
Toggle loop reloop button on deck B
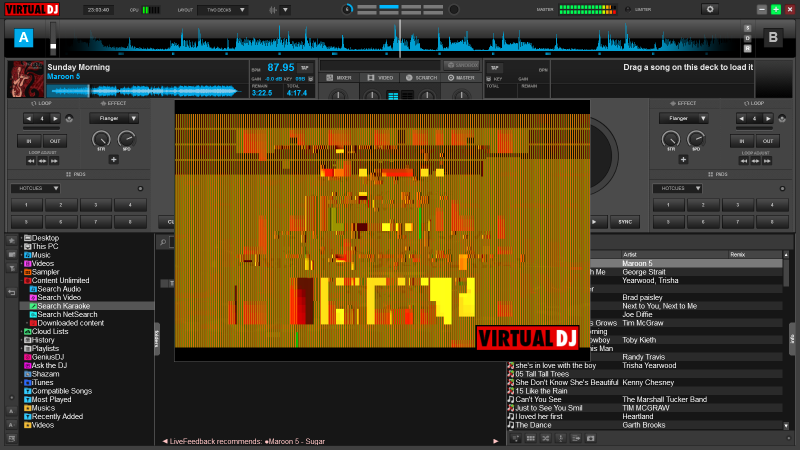782,118
